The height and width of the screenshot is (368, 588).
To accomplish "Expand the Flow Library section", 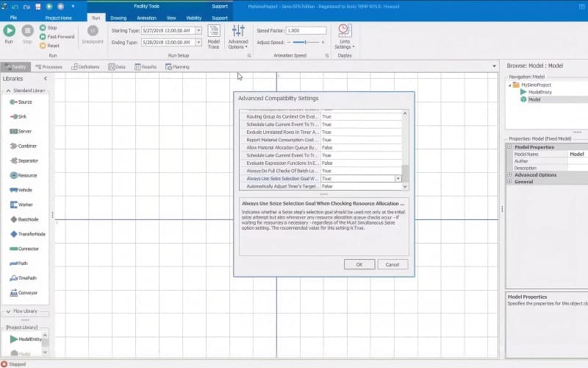I will (8, 311).
